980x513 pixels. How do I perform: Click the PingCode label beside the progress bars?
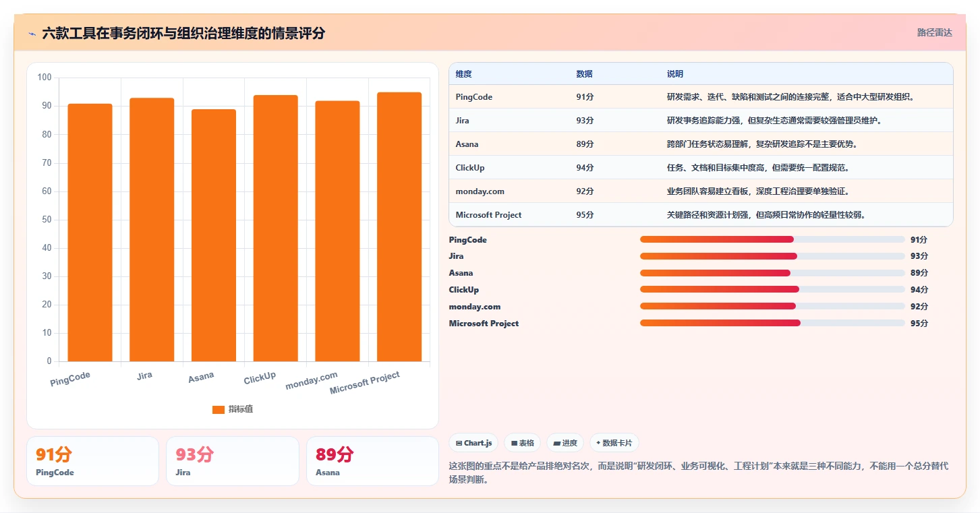pos(467,240)
